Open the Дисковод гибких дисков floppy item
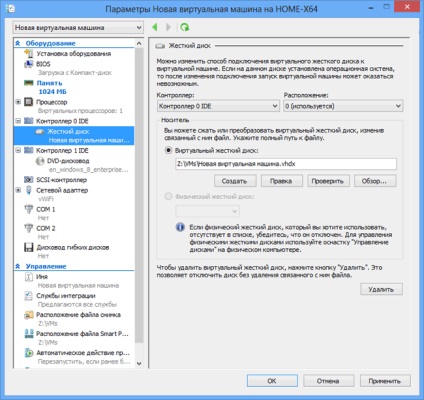 click(73, 247)
